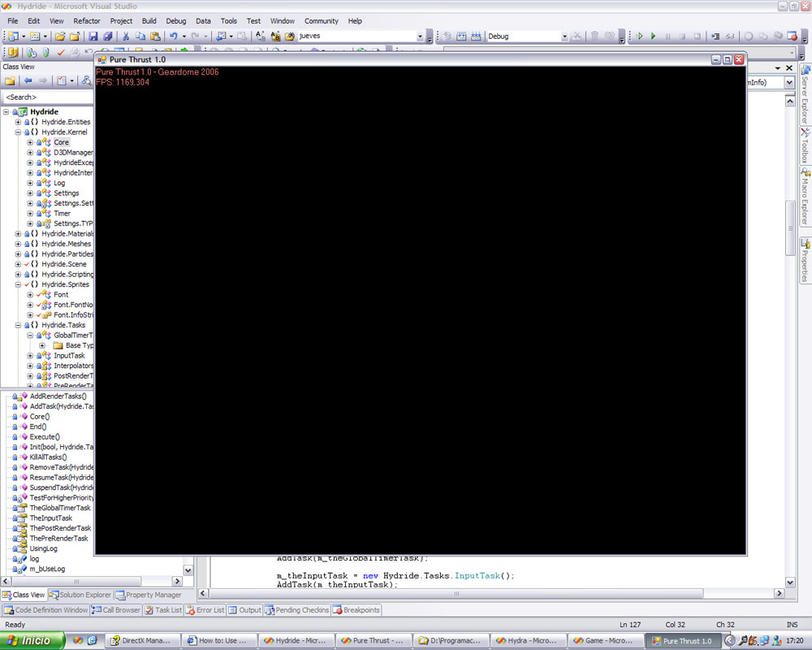Open the File menu
Screen dimensions: 812x650
[13, 21]
